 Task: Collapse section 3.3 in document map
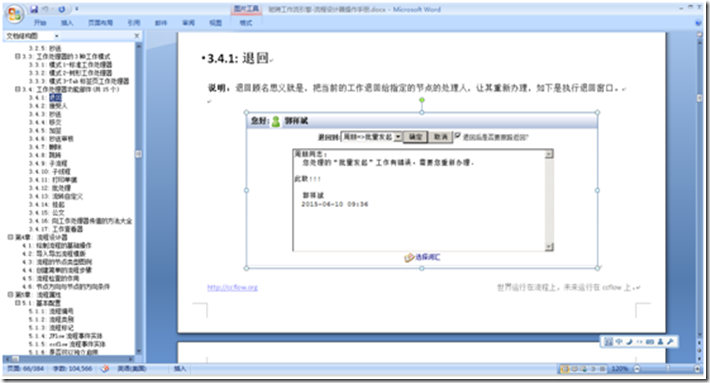(x=18, y=57)
